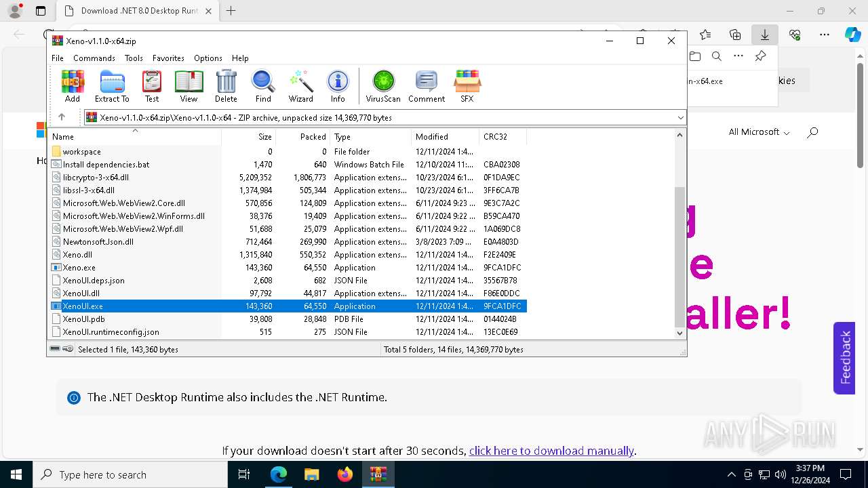Open the File menu

tap(58, 58)
